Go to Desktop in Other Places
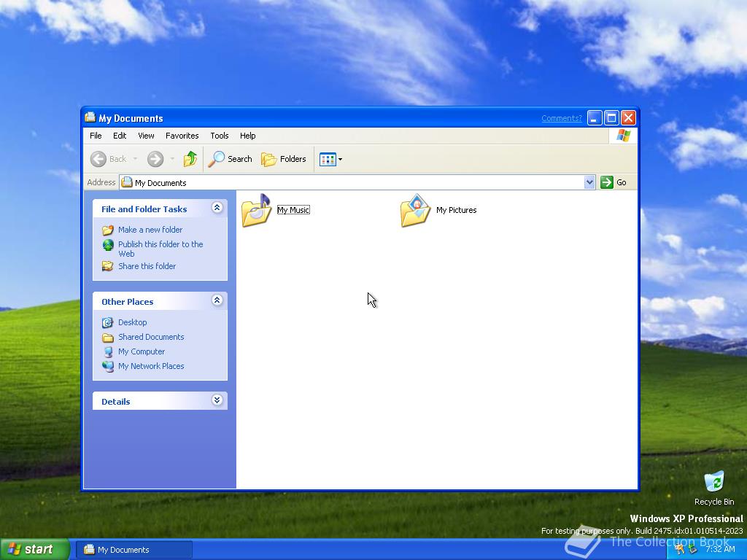This screenshot has height=560, width=747. pos(133,322)
